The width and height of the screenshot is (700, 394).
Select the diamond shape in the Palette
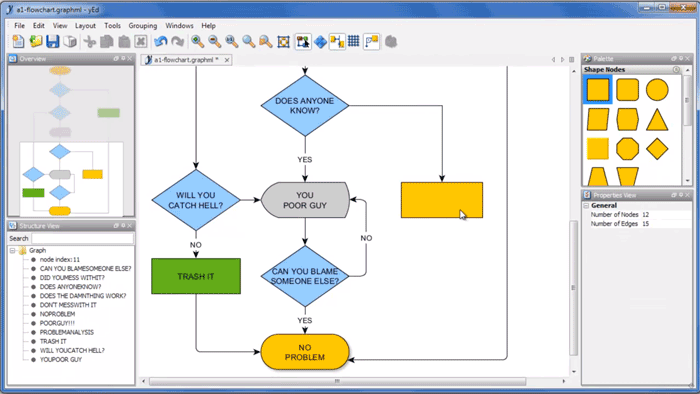coord(657,149)
